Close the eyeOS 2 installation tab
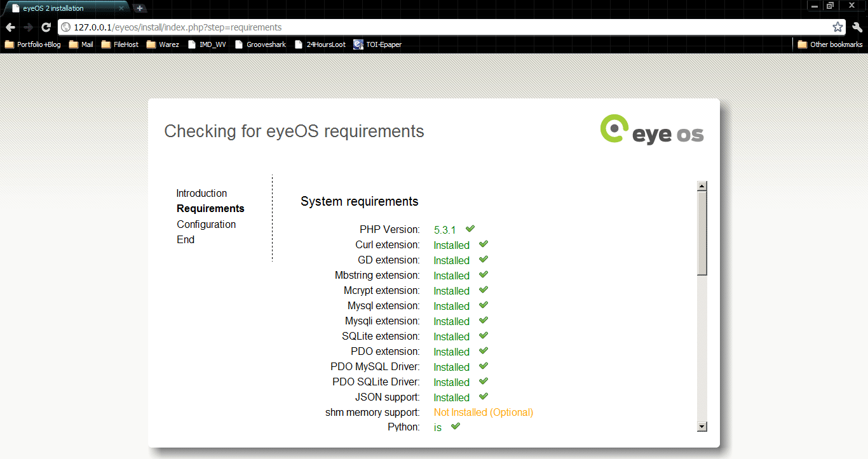 click(x=121, y=8)
